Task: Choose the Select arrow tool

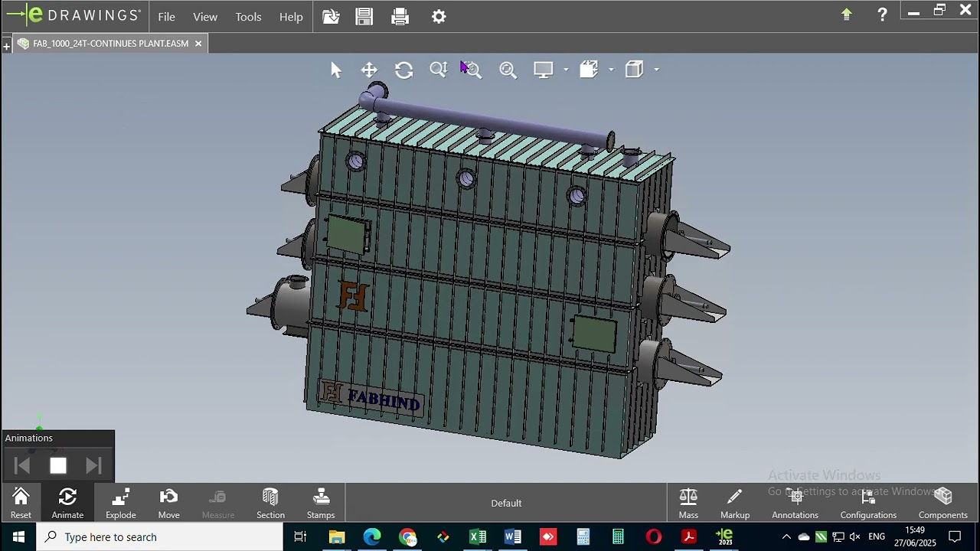Action: click(336, 70)
